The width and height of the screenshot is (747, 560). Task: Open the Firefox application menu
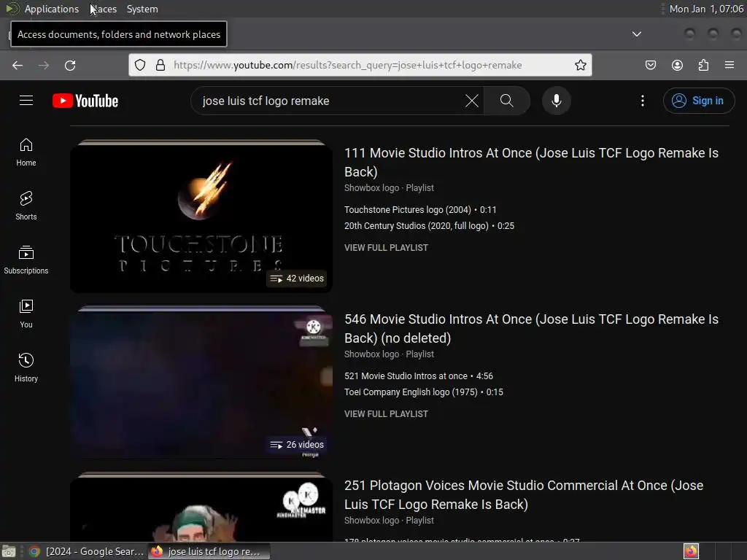pyautogui.click(x=729, y=65)
